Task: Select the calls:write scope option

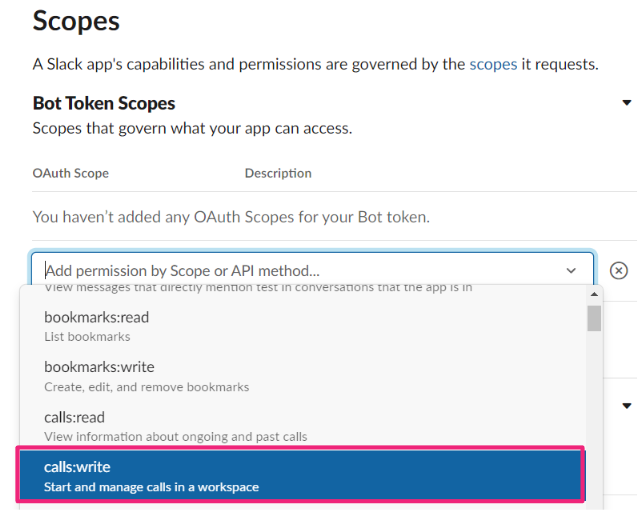Action: coord(302,475)
